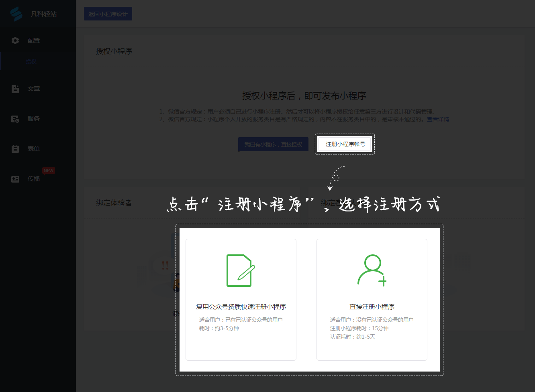535x392 pixels.
Task: Click the 配置 gear icon
Action: (x=15, y=41)
